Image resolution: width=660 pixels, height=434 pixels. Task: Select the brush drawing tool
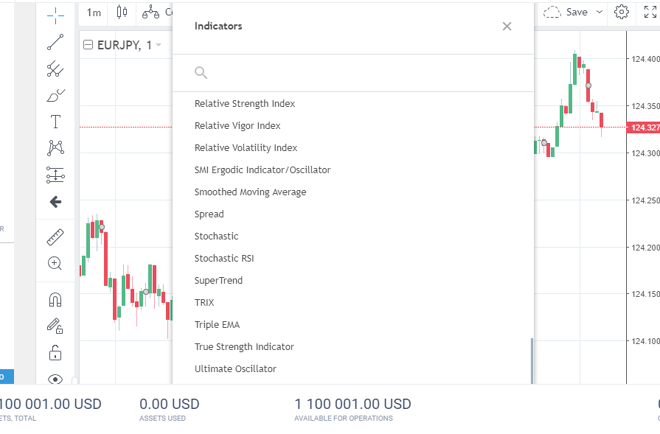55,96
